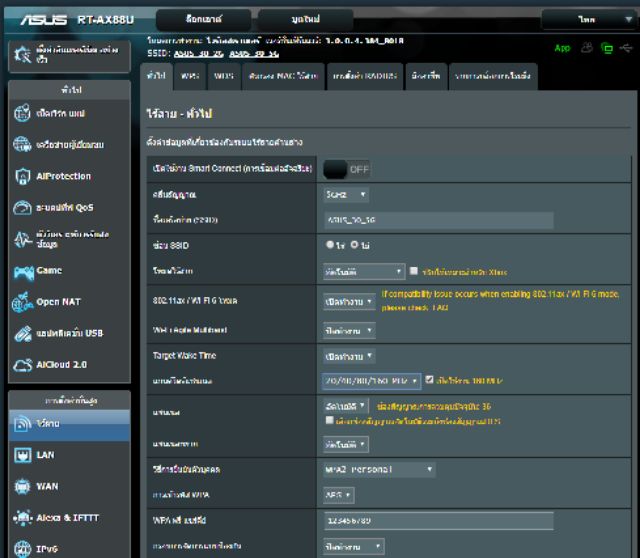Open the Open NAT sidebar icon
Viewport: 640px width, 558px height.
22,302
